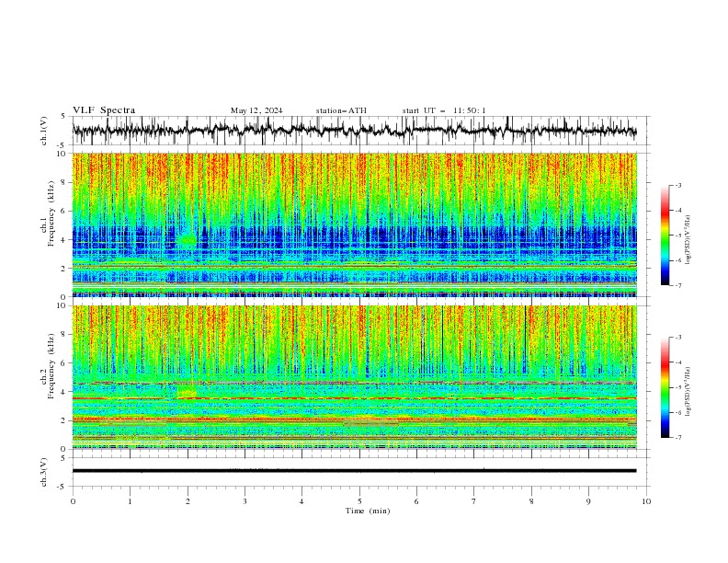
Task: Click the log(PSD) label beside ch.2 colorbar
Action: pos(688,391)
